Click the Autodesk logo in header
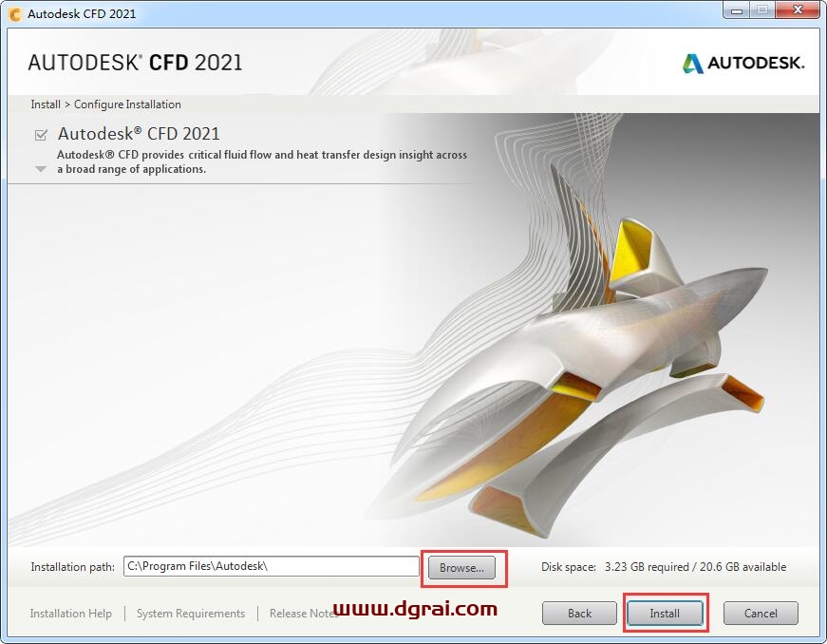The width and height of the screenshot is (827, 644). coord(743,64)
